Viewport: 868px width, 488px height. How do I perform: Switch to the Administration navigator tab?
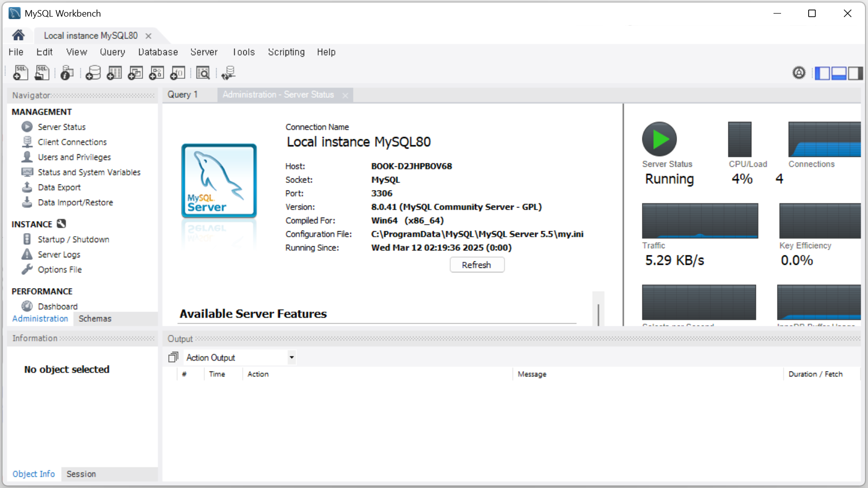point(40,319)
